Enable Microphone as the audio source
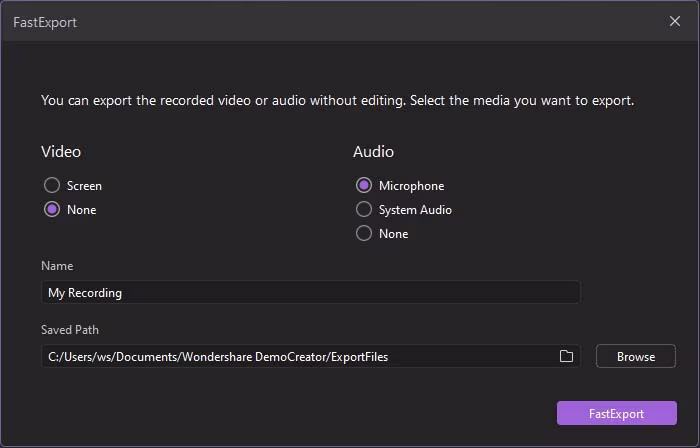The width and height of the screenshot is (700, 448). click(363, 186)
